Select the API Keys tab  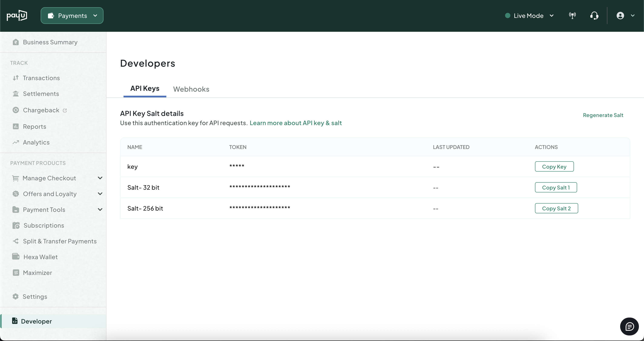145,89
